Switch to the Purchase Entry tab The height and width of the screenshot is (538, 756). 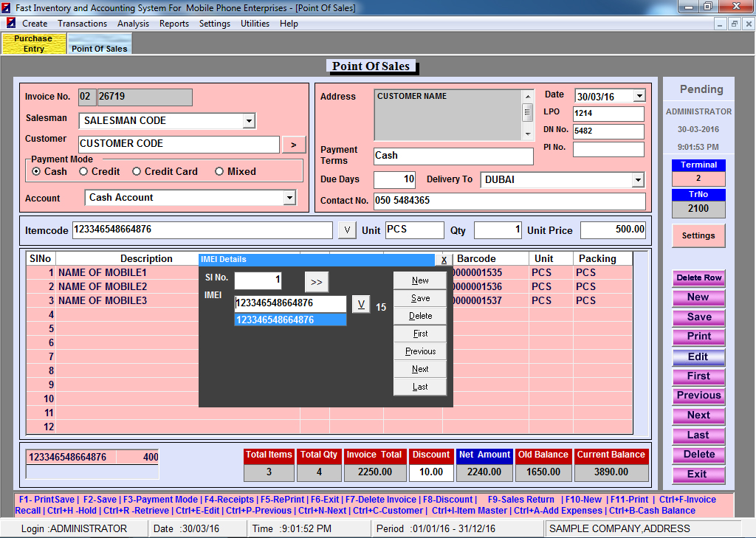[33, 44]
